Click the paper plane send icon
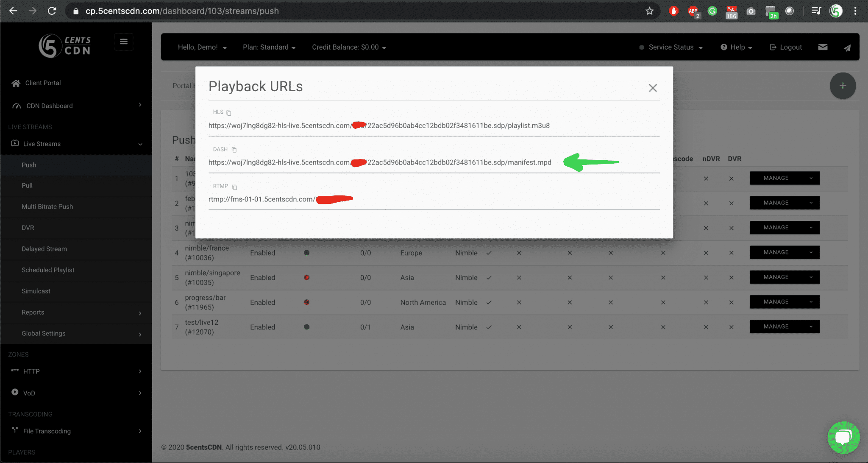Screen dimensions: 868x463 [847, 47]
